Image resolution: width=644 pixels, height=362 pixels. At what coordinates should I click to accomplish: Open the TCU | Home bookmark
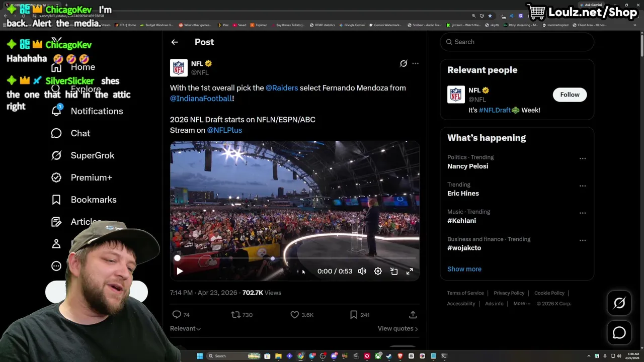pyautogui.click(x=125, y=25)
